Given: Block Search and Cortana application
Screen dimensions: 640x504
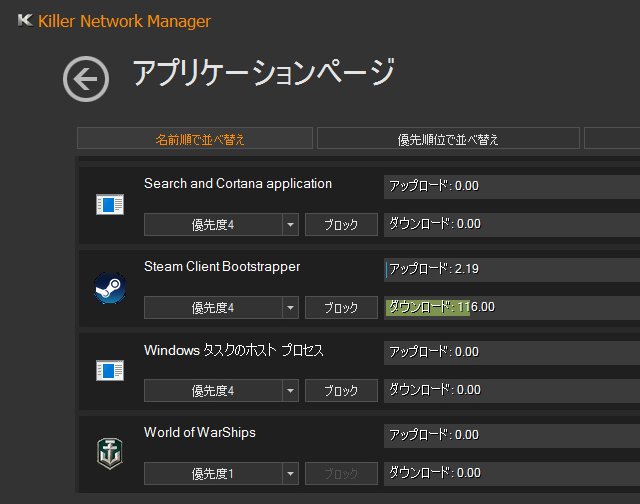Looking at the screenshot, I should [x=341, y=225].
